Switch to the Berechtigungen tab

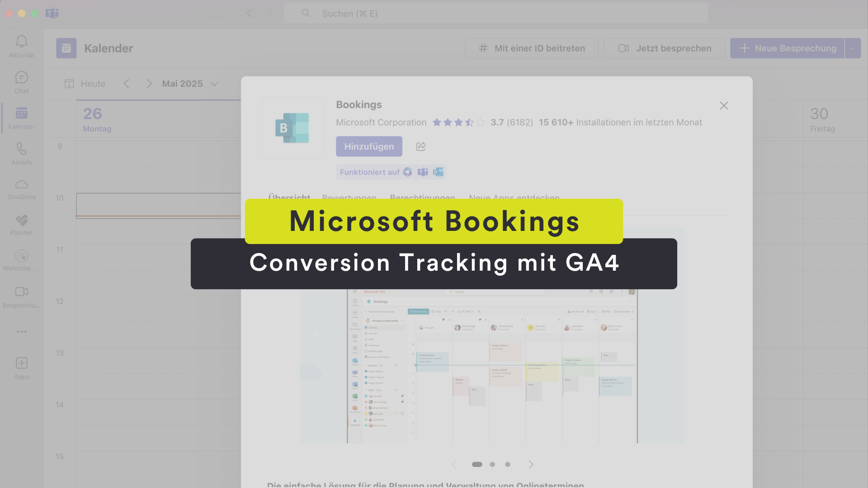(423, 197)
